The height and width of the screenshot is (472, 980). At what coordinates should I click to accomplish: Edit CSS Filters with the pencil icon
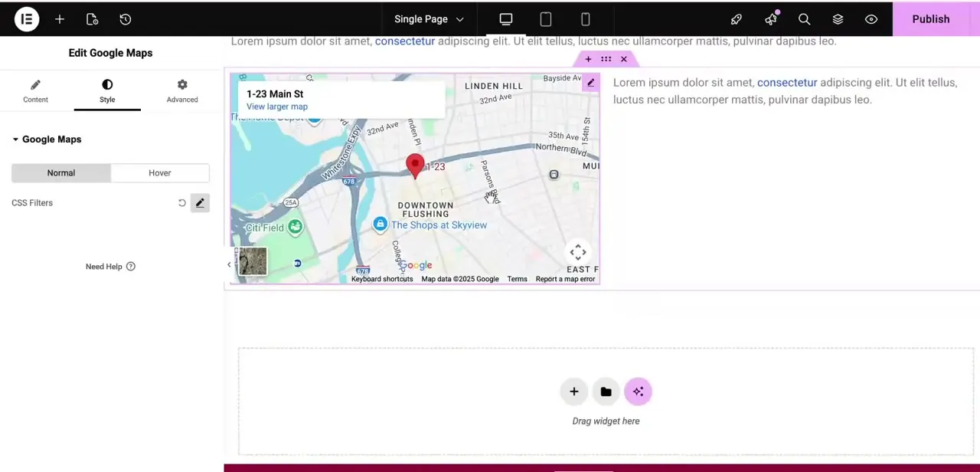coord(200,203)
